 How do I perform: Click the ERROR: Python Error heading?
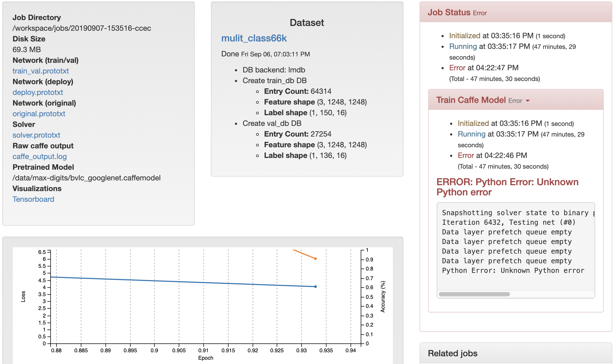[507, 187]
